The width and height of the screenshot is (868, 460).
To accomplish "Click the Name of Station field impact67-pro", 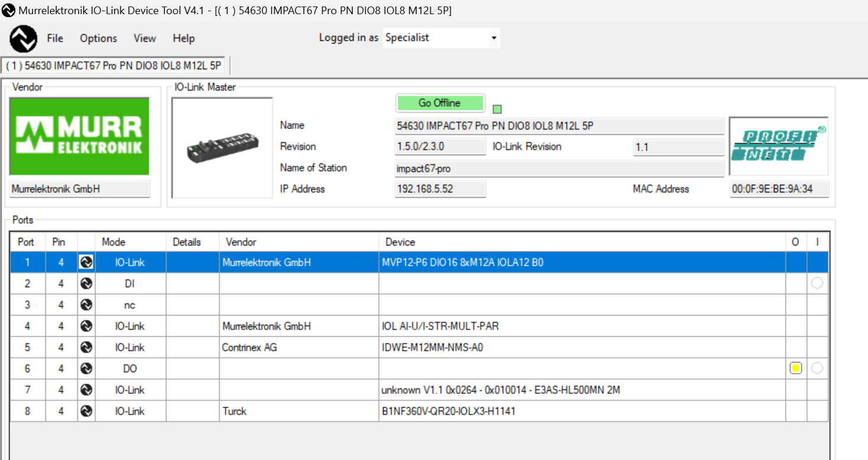I will pos(560,168).
